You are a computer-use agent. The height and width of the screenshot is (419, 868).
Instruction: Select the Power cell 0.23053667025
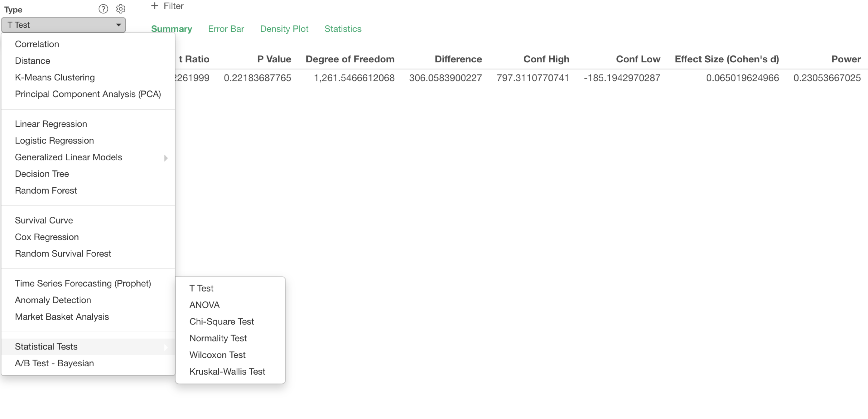coord(827,78)
